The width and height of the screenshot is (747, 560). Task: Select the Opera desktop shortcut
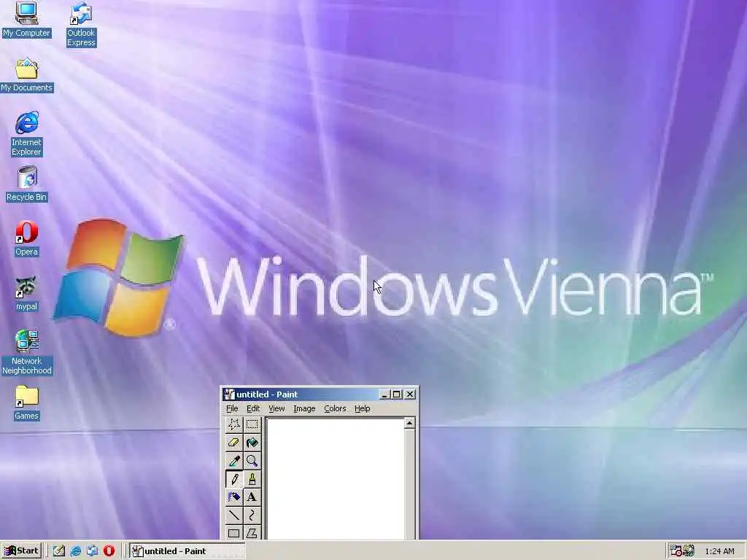click(x=26, y=239)
